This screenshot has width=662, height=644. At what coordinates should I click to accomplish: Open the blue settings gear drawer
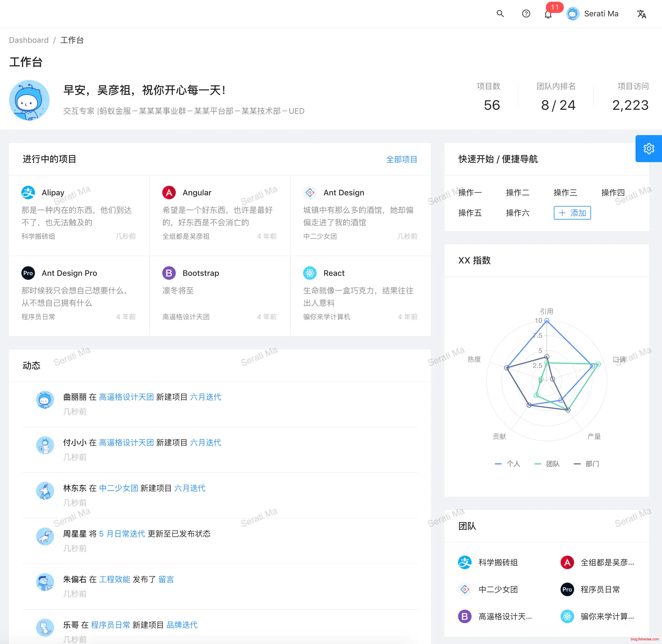[648, 149]
